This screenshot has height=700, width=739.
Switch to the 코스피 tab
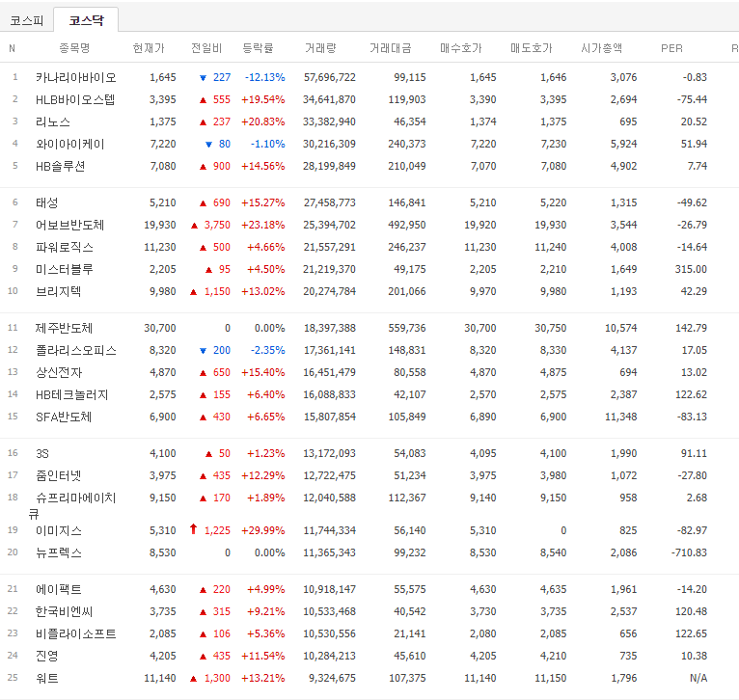click(27, 20)
